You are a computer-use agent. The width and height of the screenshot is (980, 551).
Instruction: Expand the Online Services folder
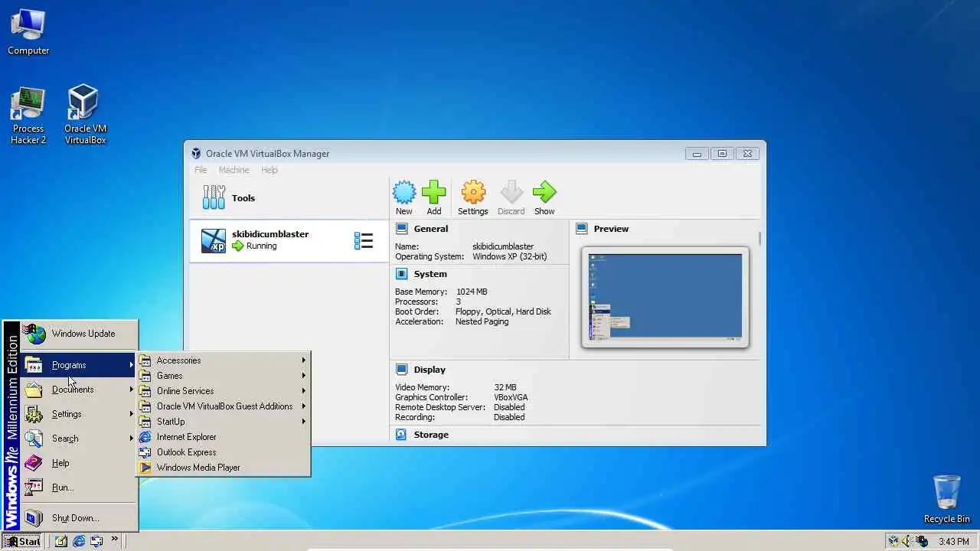click(x=224, y=391)
